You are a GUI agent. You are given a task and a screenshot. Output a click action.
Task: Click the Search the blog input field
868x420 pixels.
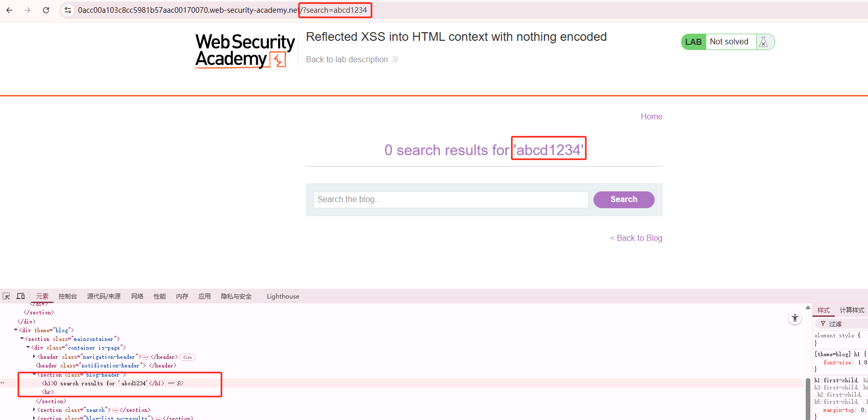coord(451,200)
